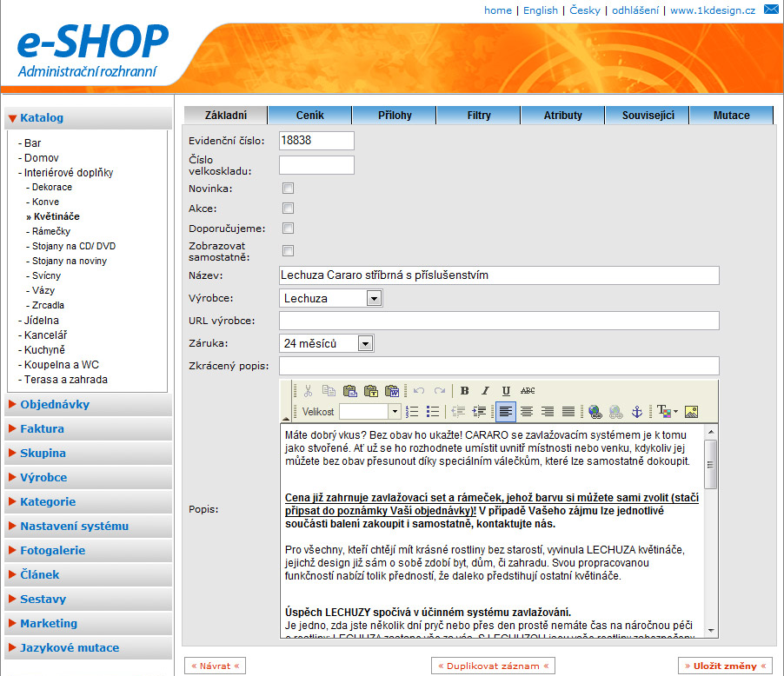
Task: Align text right in editor
Action: click(548, 412)
